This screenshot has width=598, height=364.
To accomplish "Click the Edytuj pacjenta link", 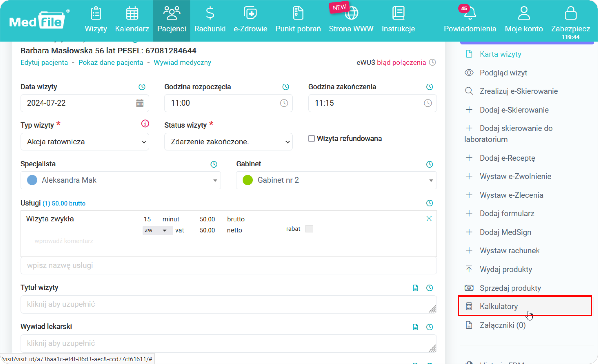I will click(44, 63).
